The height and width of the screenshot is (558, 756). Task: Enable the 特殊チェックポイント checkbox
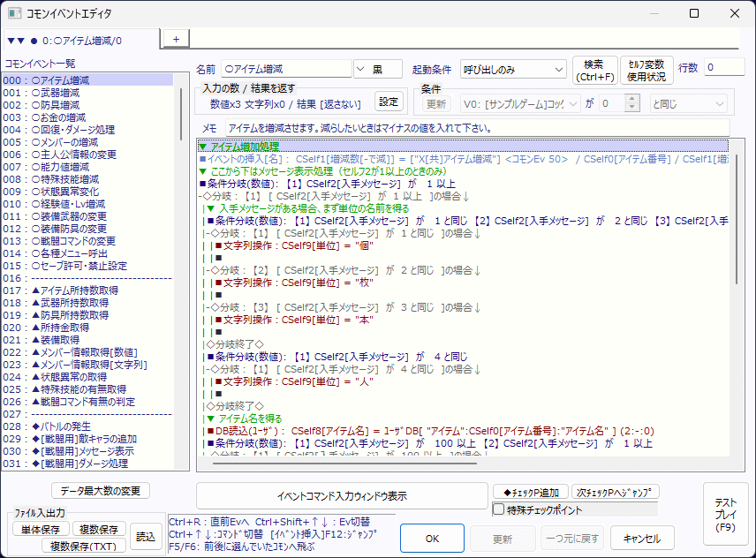499,509
